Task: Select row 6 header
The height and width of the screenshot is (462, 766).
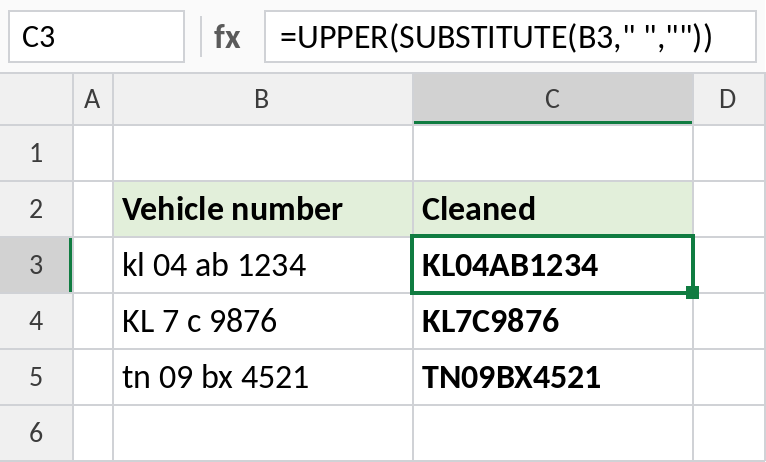Action: 36,433
